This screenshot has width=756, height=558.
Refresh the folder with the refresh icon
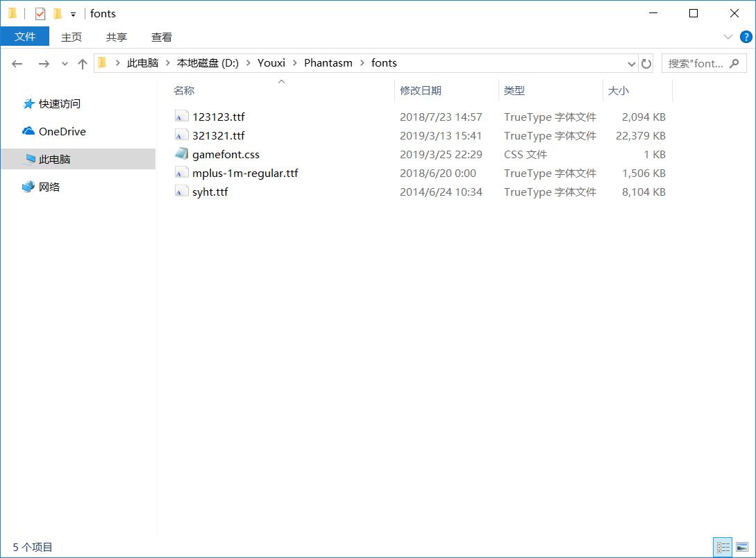[x=646, y=64]
